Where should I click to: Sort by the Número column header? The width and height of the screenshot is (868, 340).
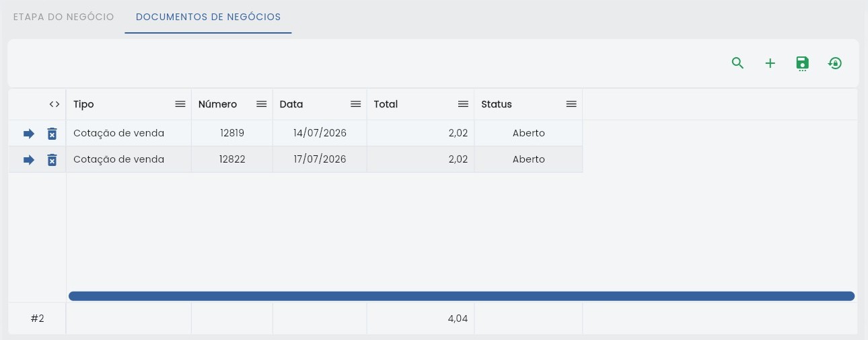[217, 104]
